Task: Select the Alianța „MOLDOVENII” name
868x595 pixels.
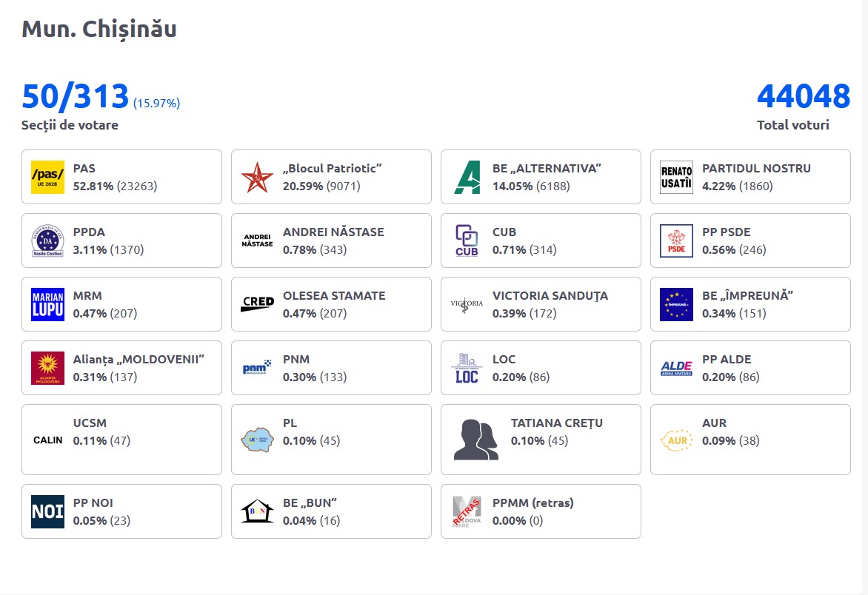Action: tap(138, 360)
